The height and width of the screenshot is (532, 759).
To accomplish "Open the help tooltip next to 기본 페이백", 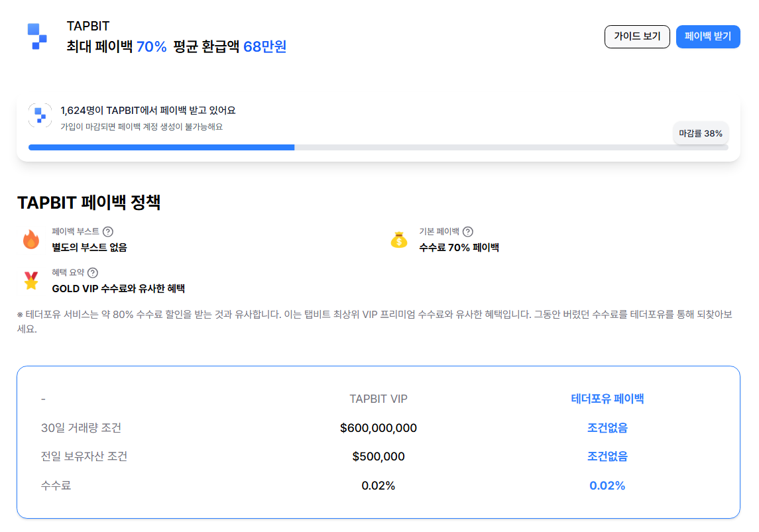I will point(467,232).
